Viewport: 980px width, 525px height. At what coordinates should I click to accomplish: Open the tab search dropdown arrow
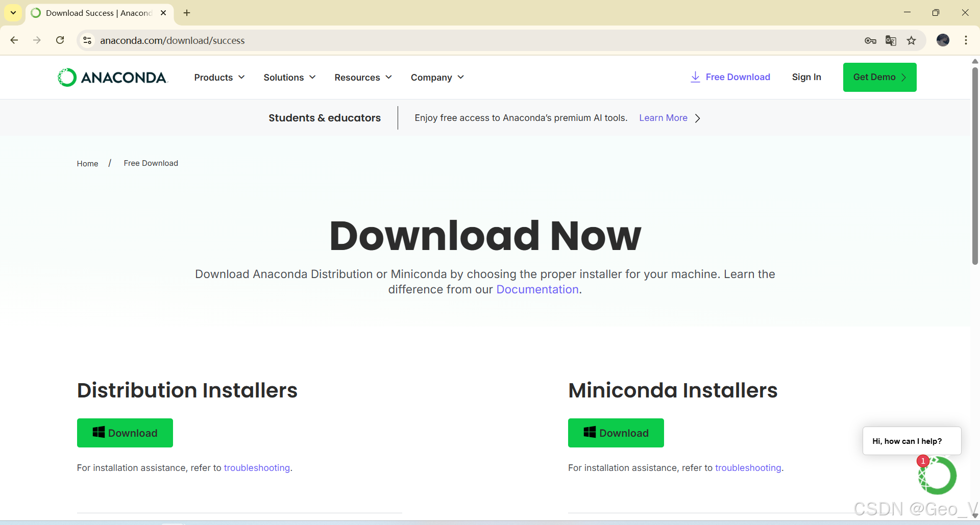(13, 13)
